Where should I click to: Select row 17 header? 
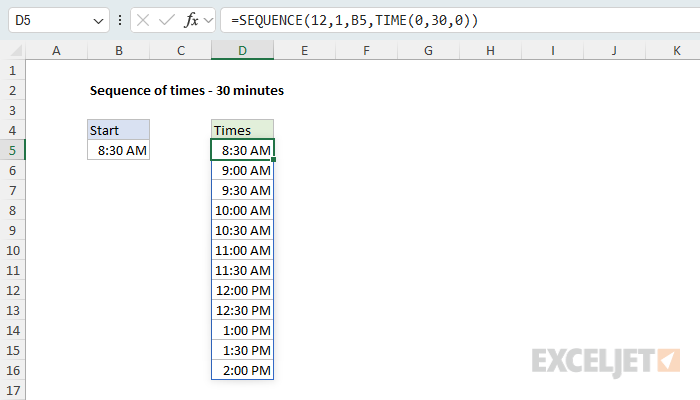(x=12, y=391)
